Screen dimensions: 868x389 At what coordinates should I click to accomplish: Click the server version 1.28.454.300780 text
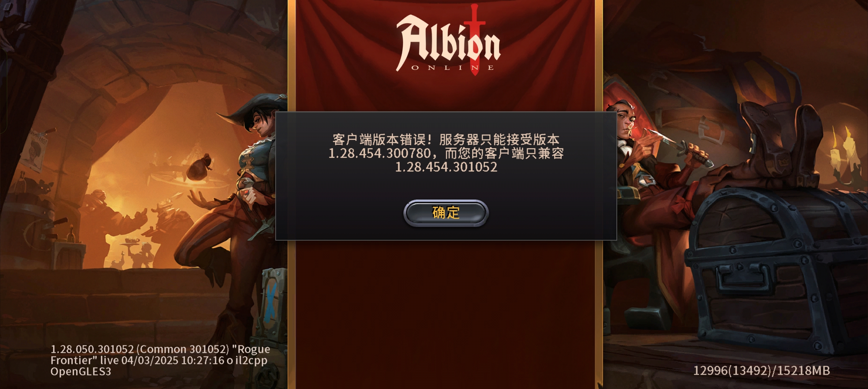[380, 153]
